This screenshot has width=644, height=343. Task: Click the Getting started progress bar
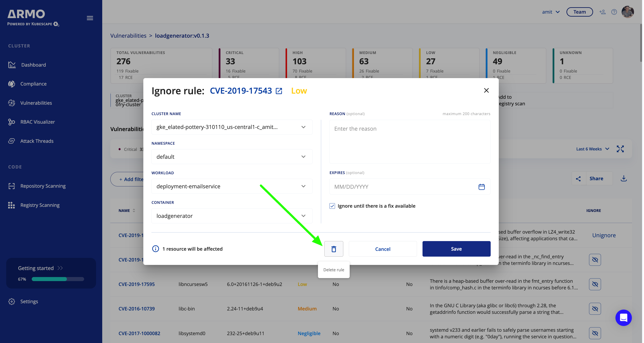[x=58, y=279]
